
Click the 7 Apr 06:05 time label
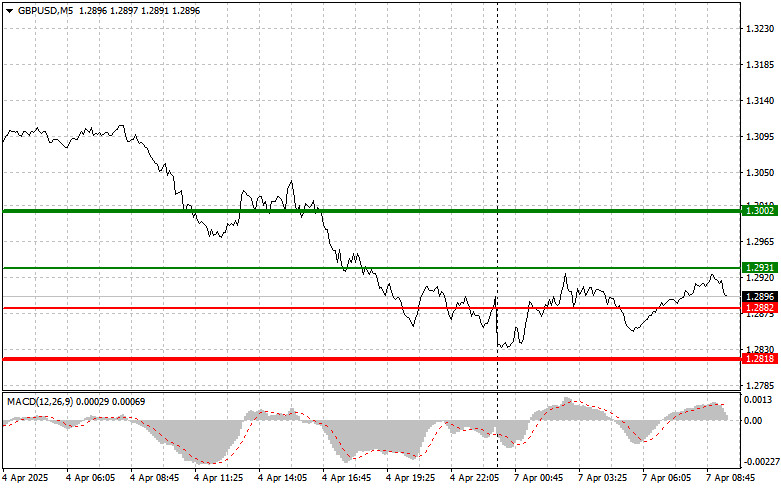tap(666, 478)
